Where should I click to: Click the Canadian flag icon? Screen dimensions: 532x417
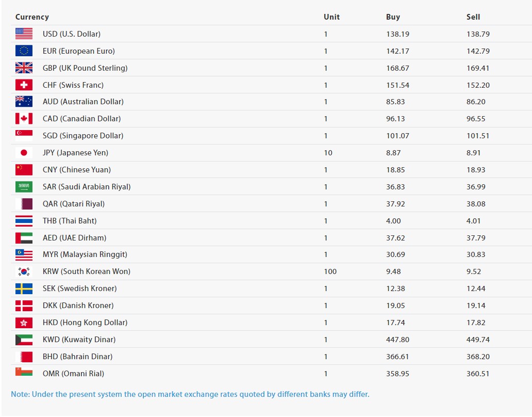click(24, 119)
